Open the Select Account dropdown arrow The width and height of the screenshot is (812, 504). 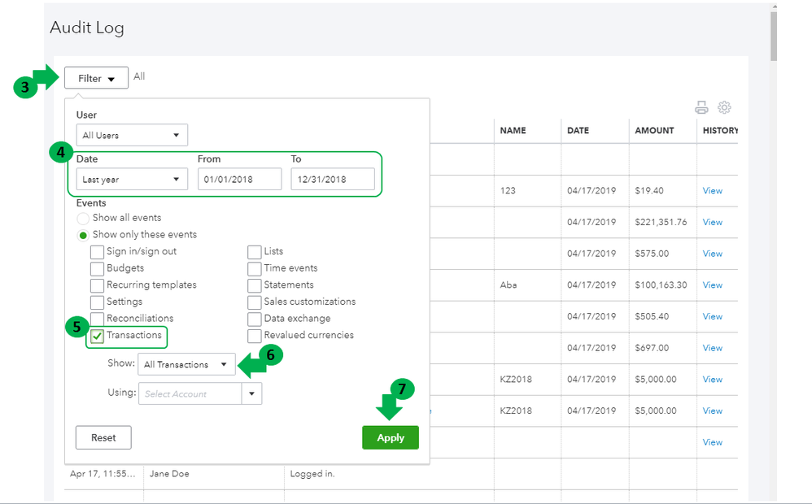(x=251, y=393)
